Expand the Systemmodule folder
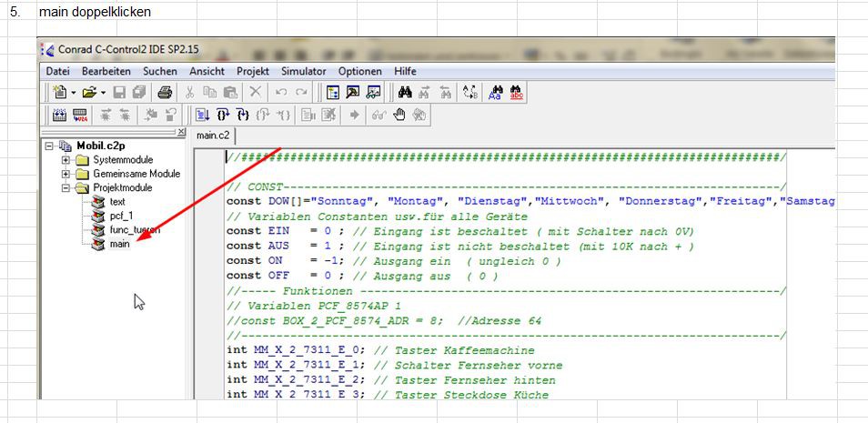 point(66,160)
